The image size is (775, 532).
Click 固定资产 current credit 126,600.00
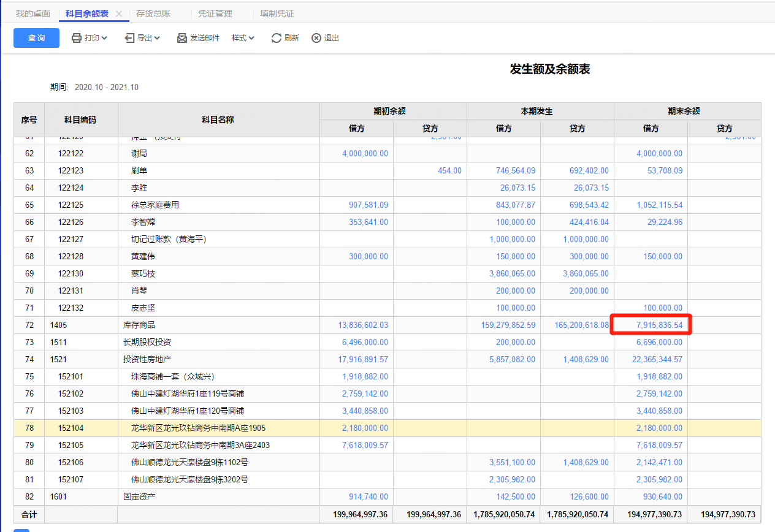tap(589, 496)
